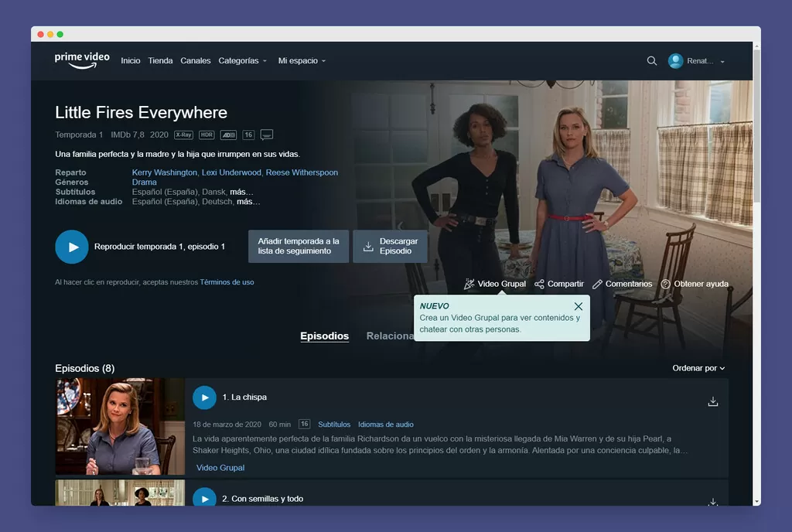Open the Renat... account dropdown
This screenshot has width=792, height=532.
point(705,61)
